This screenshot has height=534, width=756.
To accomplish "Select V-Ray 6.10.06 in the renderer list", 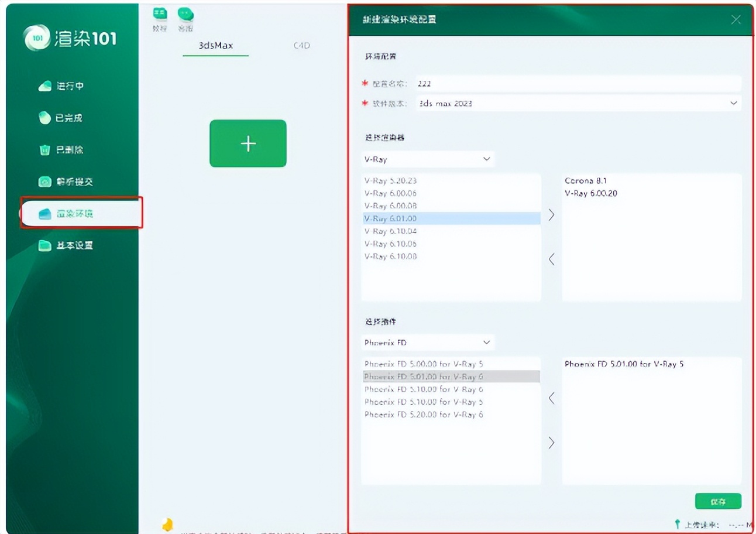I will (x=451, y=244).
